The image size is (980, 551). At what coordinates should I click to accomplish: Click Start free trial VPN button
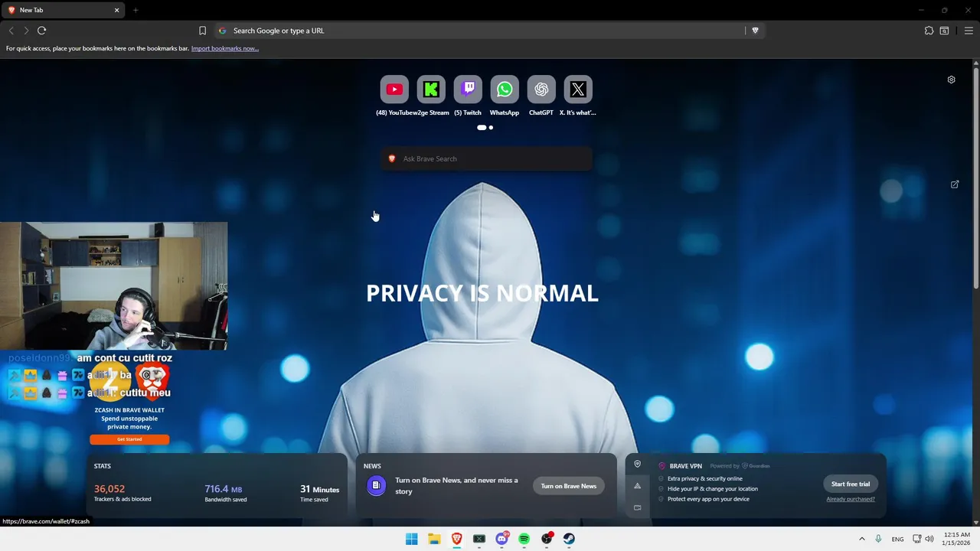point(851,484)
